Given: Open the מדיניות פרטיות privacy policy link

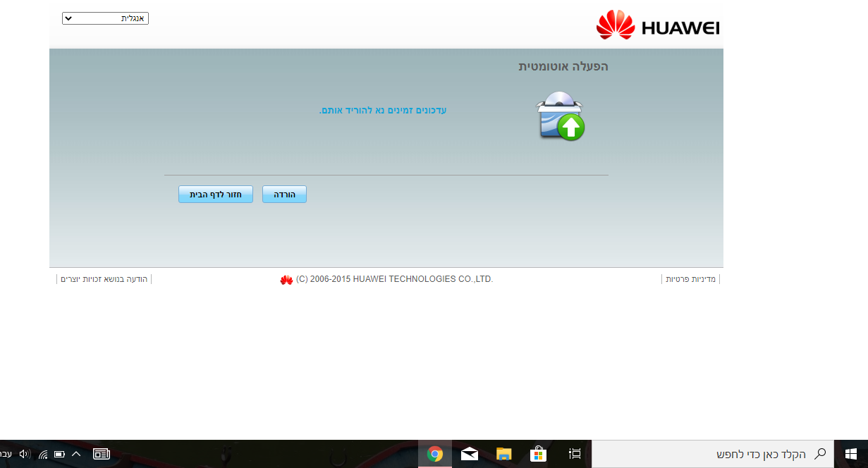Looking at the screenshot, I should (x=690, y=279).
